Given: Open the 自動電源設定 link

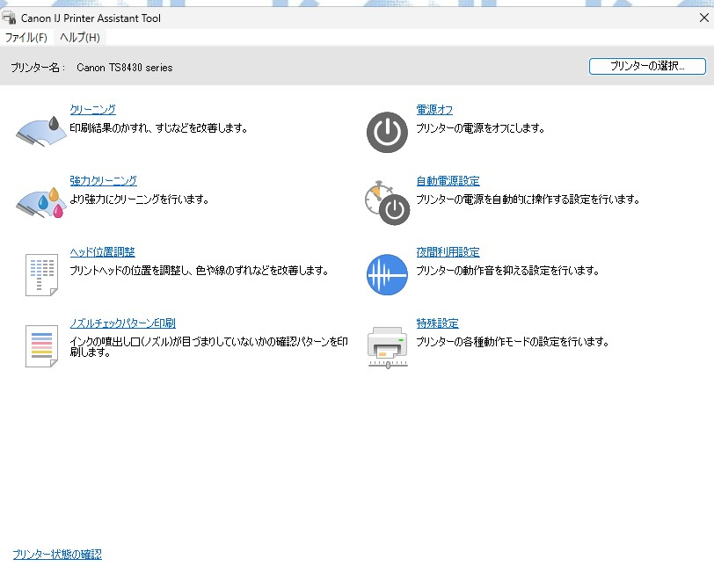Looking at the screenshot, I should [448, 181].
